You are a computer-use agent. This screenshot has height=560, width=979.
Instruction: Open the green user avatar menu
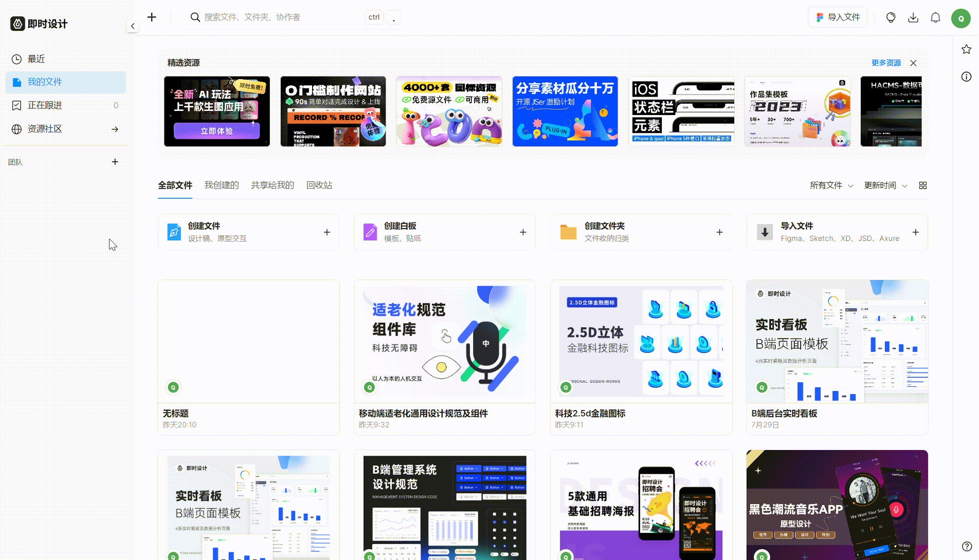pyautogui.click(x=960, y=18)
